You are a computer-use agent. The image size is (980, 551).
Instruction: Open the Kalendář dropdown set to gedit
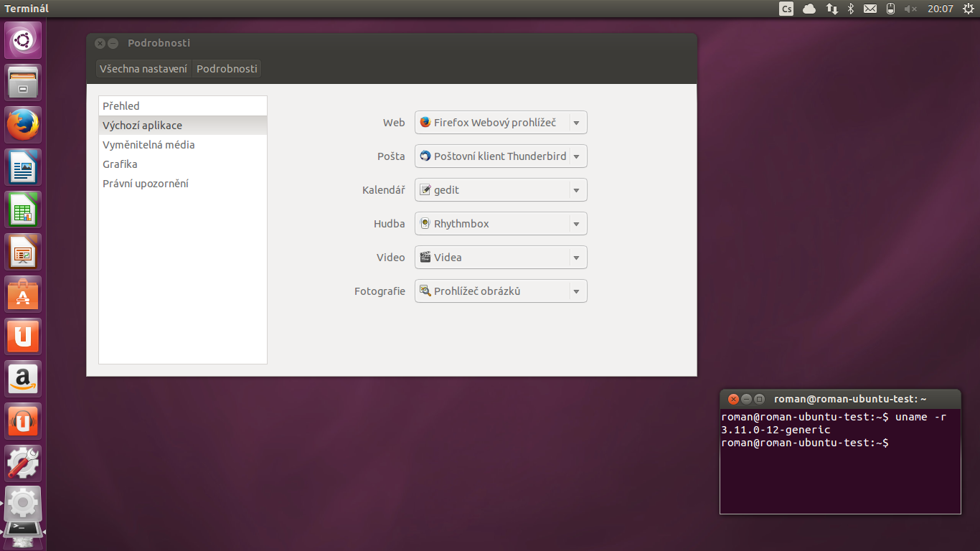coord(500,189)
